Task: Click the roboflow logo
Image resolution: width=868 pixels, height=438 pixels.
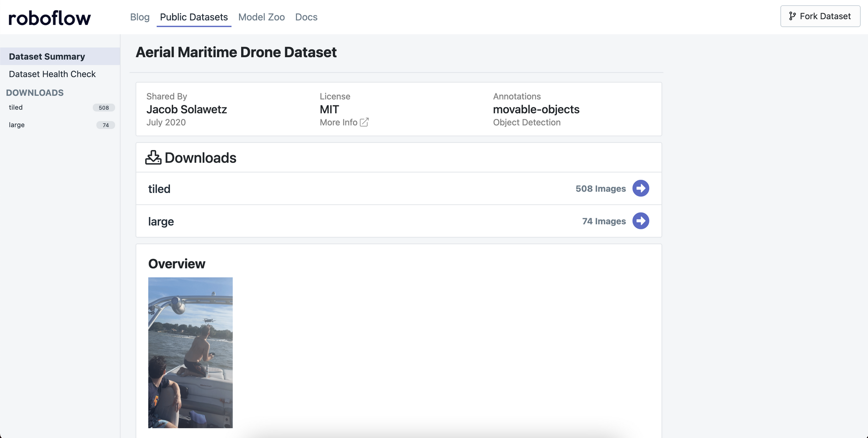Action: pyautogui.click(x=50, y=18)
